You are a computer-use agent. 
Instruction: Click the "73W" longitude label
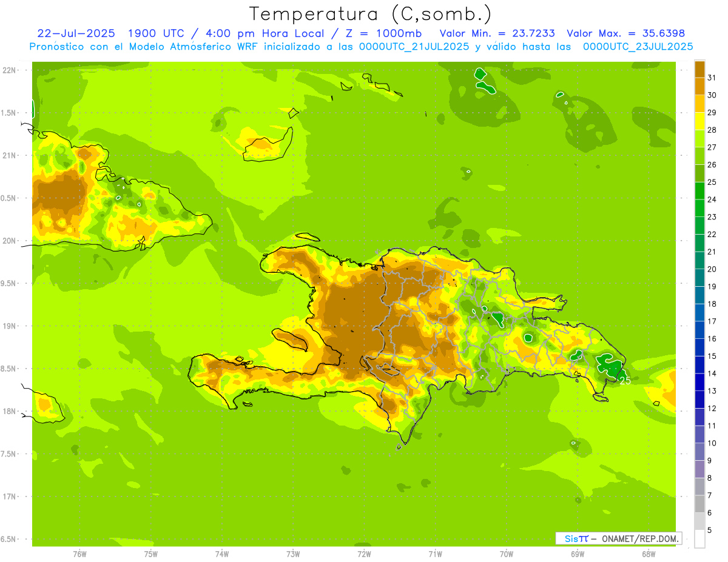(x=293, y=554)
